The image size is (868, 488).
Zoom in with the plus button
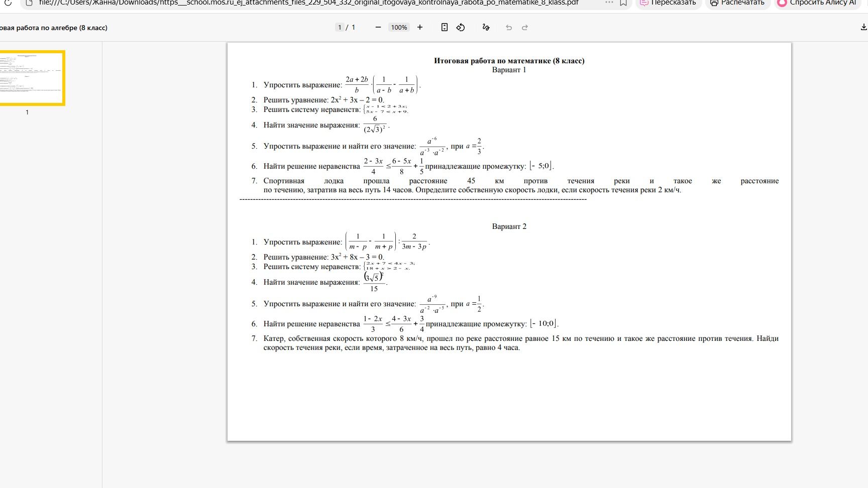point(420,28)
